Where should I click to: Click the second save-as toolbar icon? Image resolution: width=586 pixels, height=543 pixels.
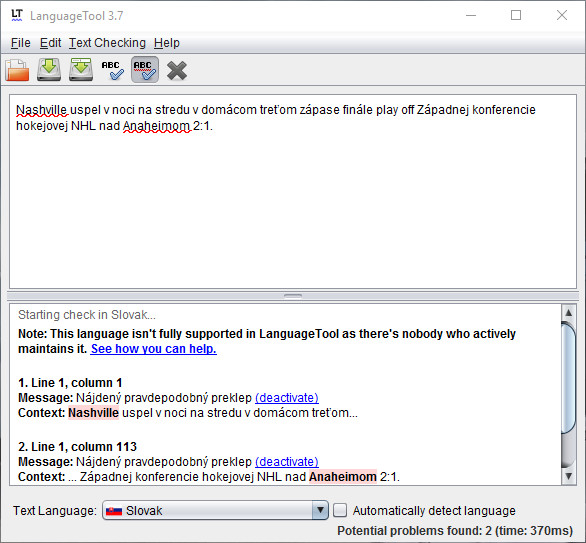(x=81, y=70)
